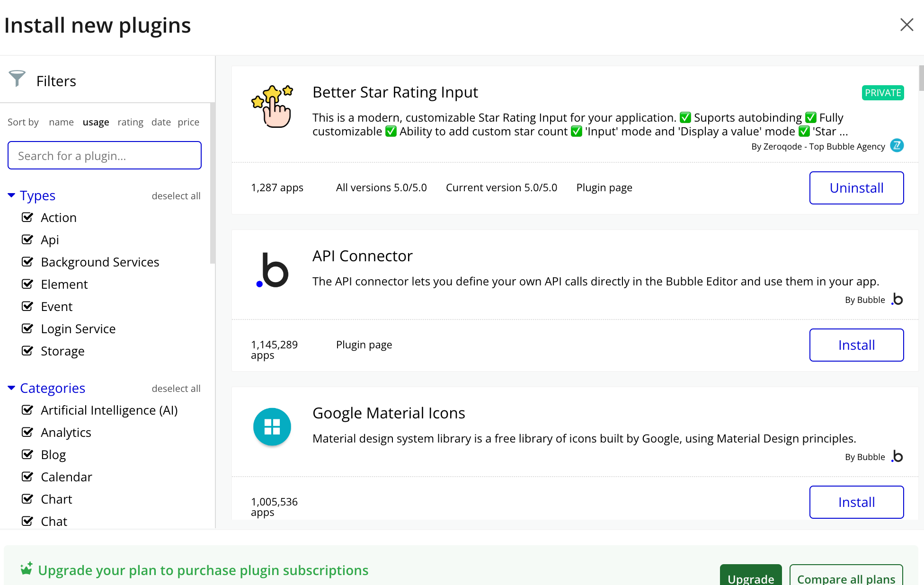924x585 pixels.
Task: Click the Filters funnel icon
Action: (x=17, y=79)
